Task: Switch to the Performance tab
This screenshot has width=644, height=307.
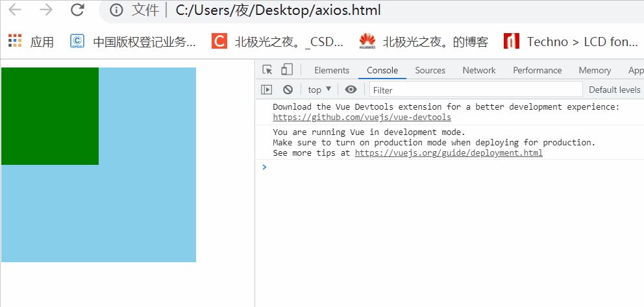Action: [538, 71]
